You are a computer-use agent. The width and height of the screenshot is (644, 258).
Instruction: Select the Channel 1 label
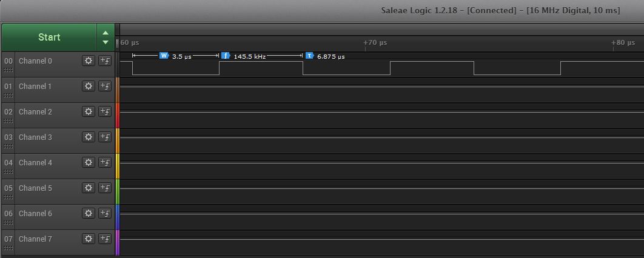coord(35,87)
